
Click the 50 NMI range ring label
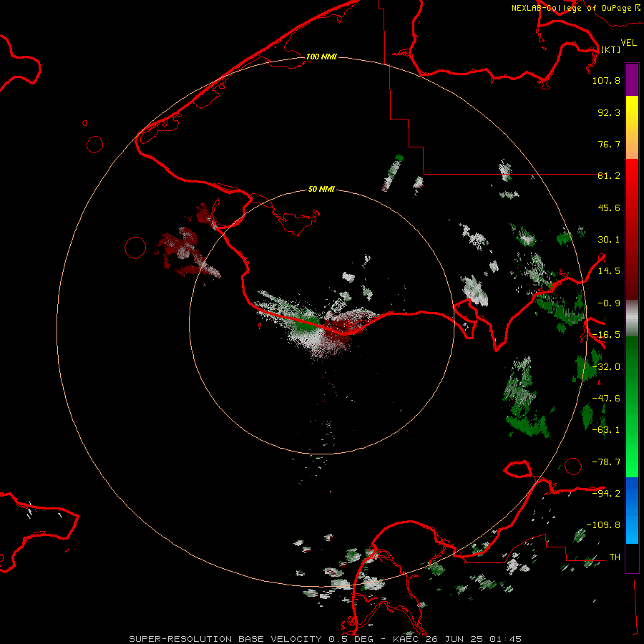point(321,189)
